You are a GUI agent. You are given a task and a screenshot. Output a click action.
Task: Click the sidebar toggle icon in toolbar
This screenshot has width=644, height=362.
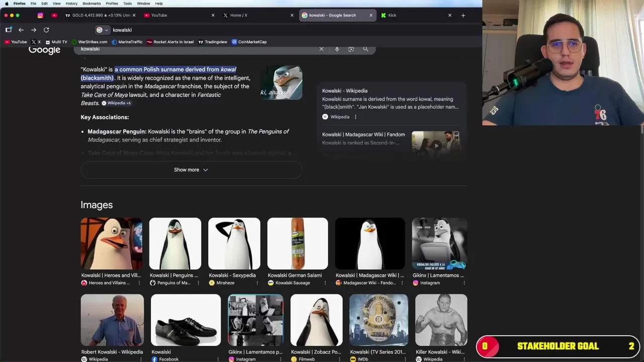[9, 30]
